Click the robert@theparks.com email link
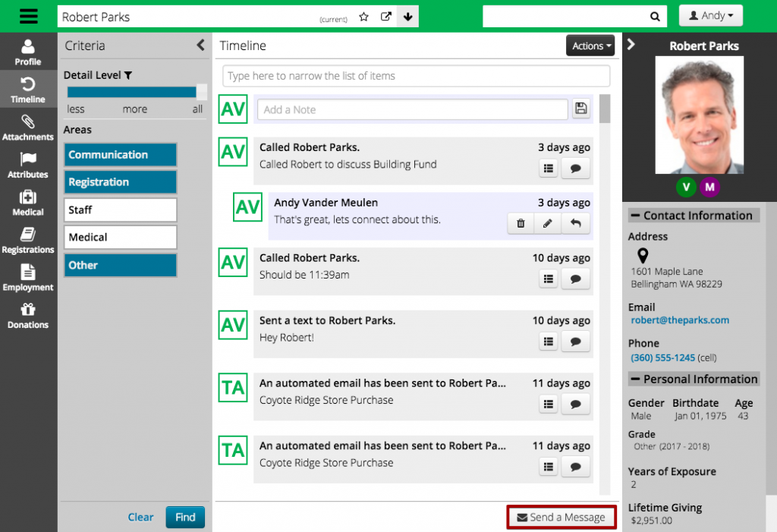Viewport: 777px width, 532px height. coord(680,320)
